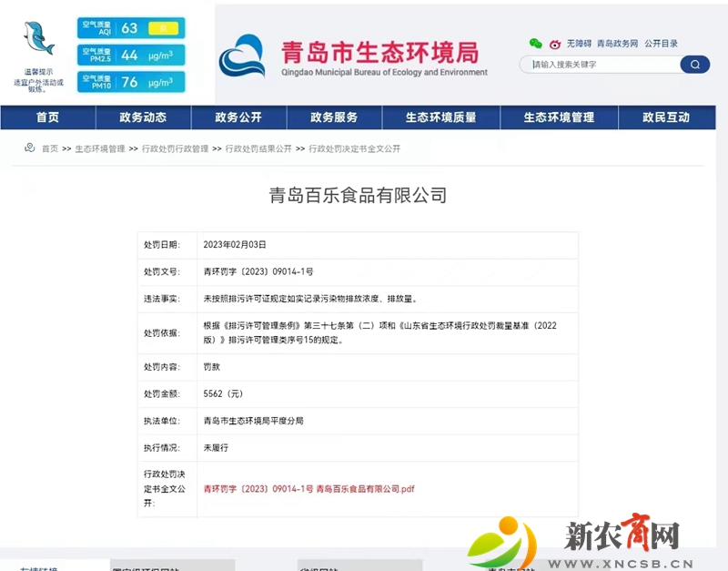
Task: Click the 公开目录 link
Action: [662, 44]
